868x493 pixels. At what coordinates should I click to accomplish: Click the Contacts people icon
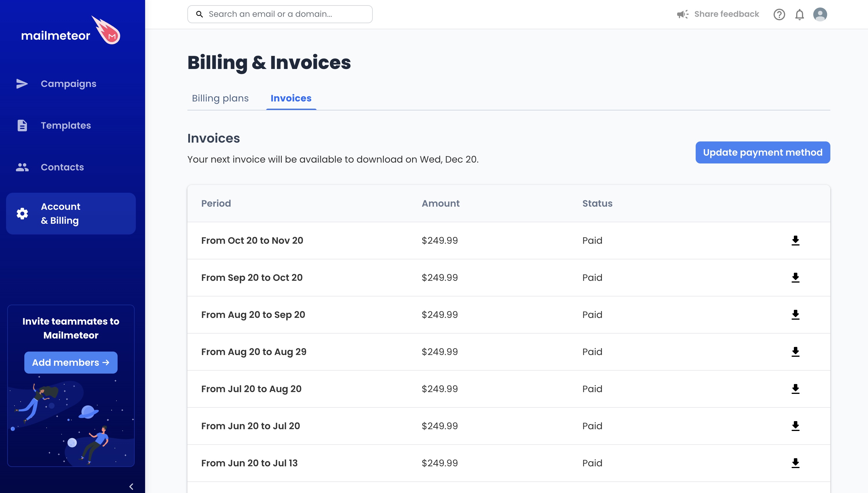[x=22, y=167]
